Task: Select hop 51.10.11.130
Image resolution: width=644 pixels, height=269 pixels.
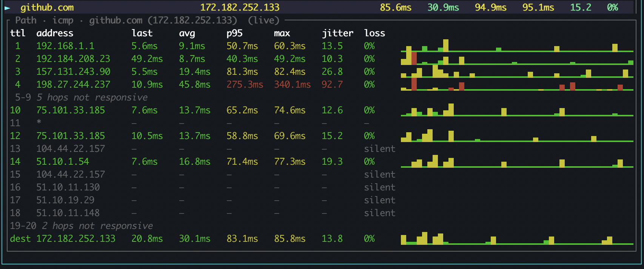Action: click(x=68, y=187)
